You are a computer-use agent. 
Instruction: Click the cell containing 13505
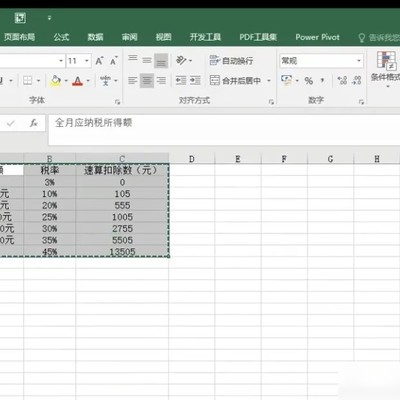122,251
